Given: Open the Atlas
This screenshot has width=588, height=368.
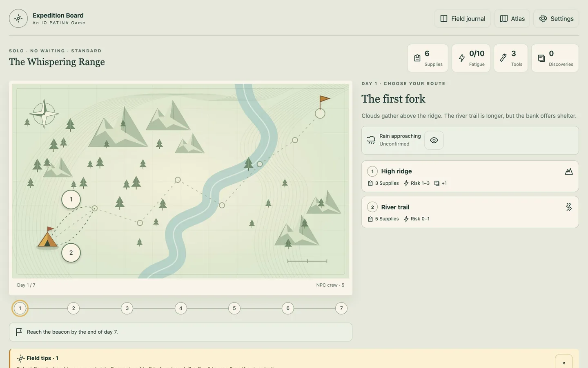Looking at the screenshot, I should pyautogui.click(x=512, y=18).
